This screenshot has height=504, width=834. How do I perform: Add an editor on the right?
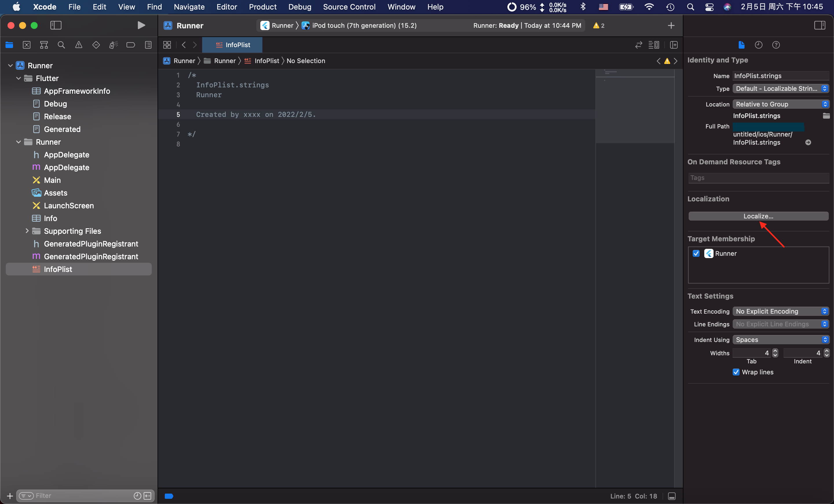tap(674, 45)
